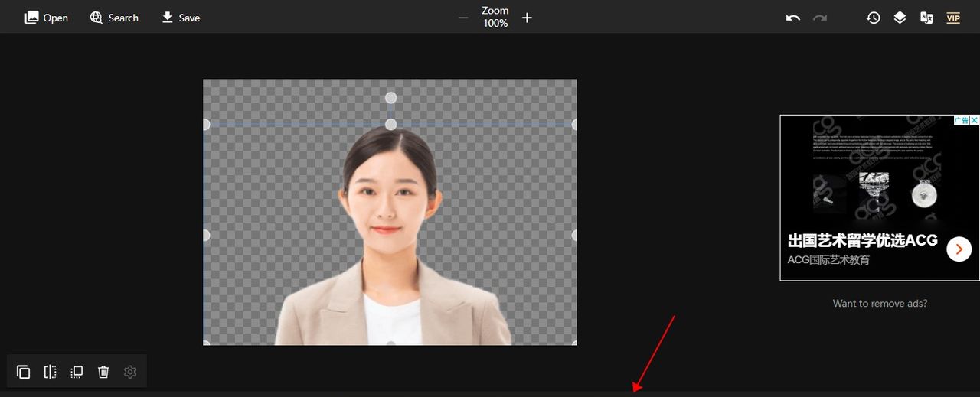The height and width of the screenshot is (397, 980).
Task: Click the orange arrow on the ad
Action: (959, 249)
